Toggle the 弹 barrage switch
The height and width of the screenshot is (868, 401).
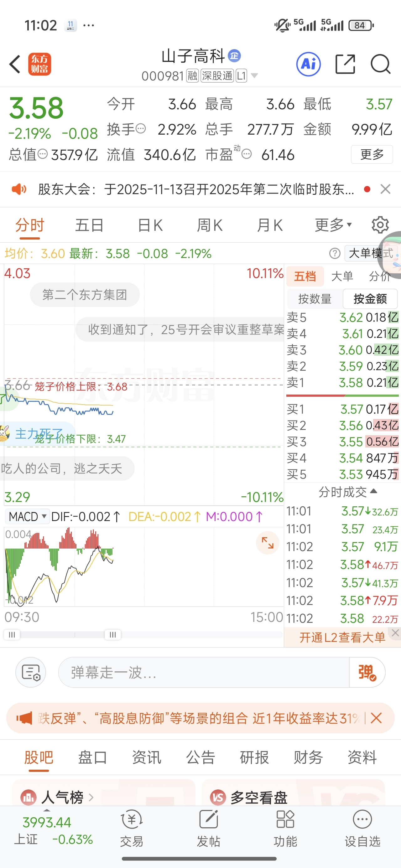click(367, 672)
